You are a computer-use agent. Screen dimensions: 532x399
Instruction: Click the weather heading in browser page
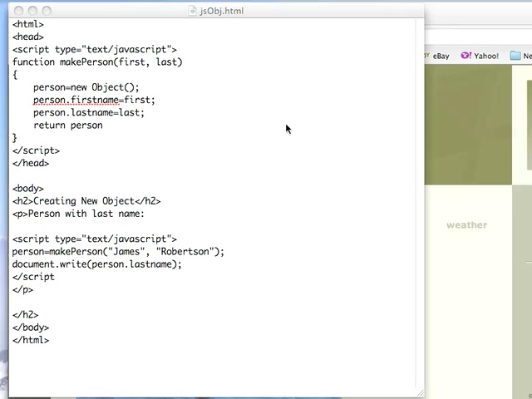pyautogui.click(x=466, y=225)
